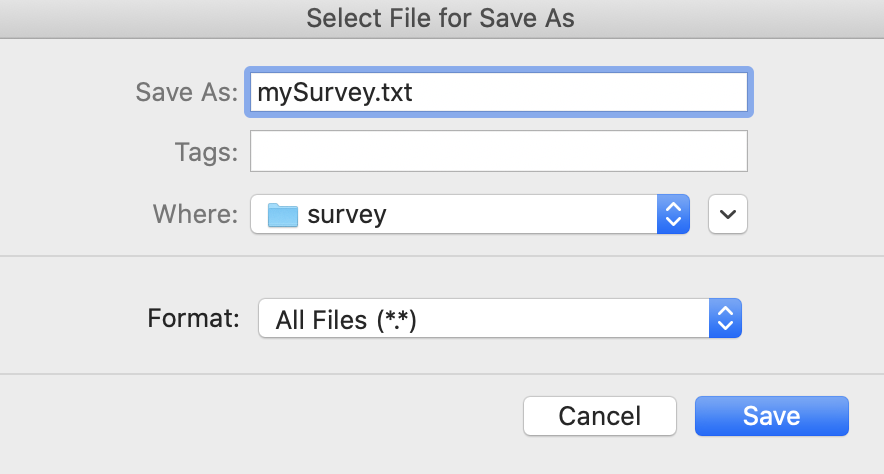Click the Cancel button
The height and width of the screenshot is (474, 884).
[x=600, y=416]
